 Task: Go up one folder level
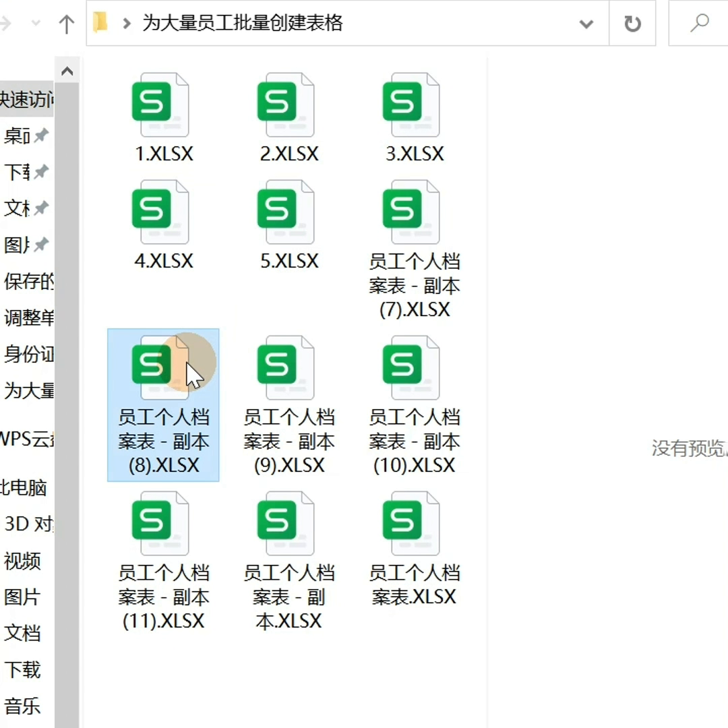click(x=65, y=22)
